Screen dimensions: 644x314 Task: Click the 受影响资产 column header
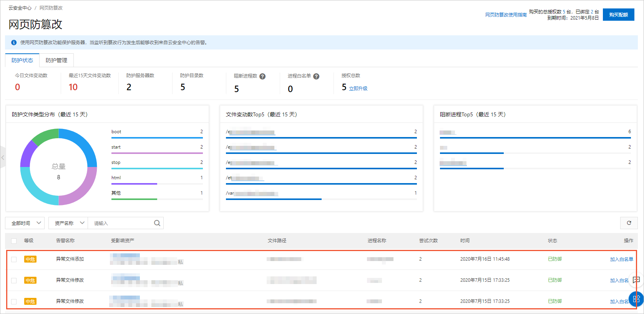click(123, 241)
